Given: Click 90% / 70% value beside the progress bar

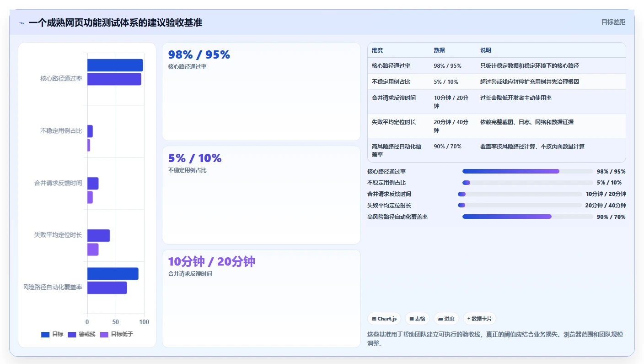Looking at the screenshot, I should [x=611, y=217].
